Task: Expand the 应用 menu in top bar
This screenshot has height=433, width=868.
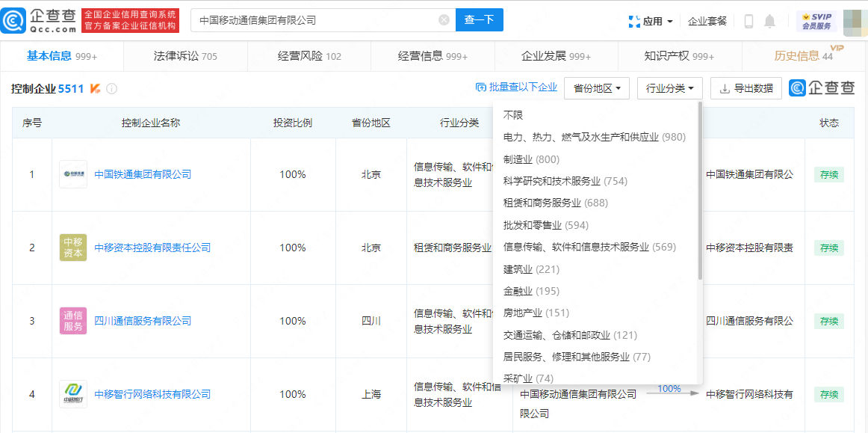Action: 651,21
